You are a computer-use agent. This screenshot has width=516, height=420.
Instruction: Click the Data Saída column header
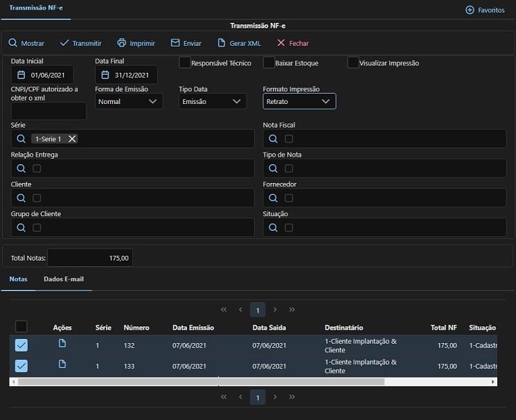pos(269,327)
